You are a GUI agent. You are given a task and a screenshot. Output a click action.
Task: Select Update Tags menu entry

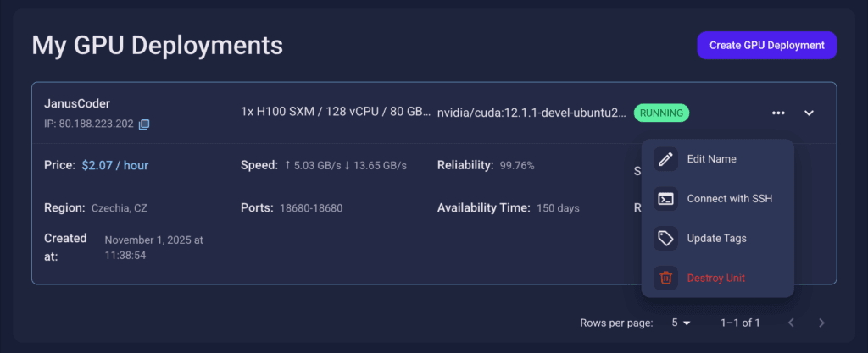pos(716,238)
